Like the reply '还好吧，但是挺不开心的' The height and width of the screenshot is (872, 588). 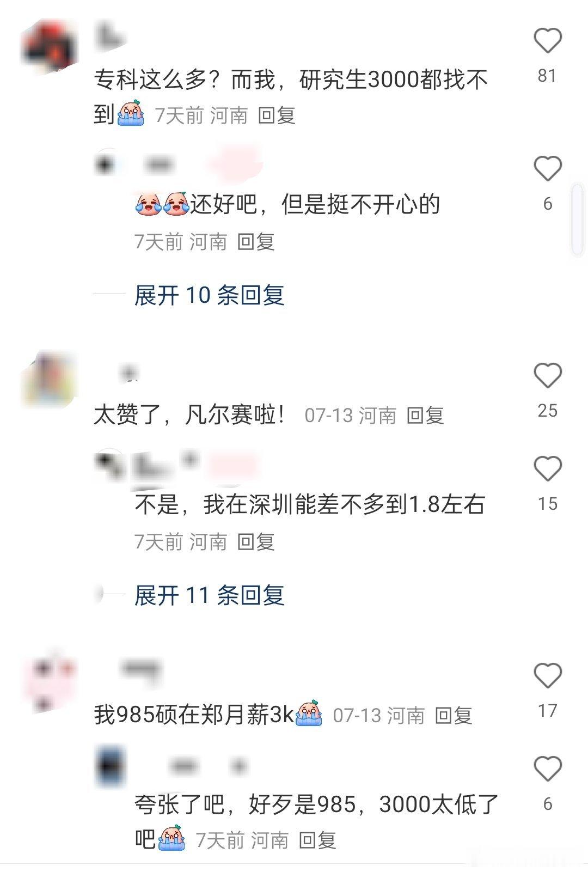(547, 168)
